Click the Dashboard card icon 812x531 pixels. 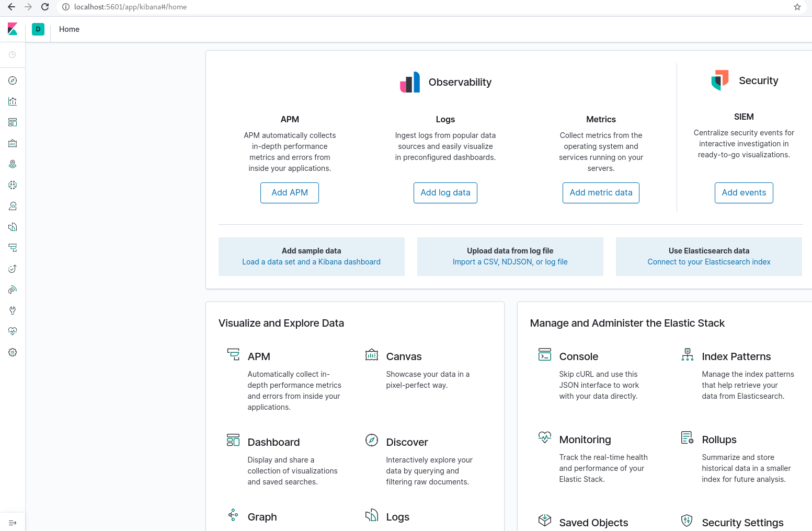pos(233,440)
